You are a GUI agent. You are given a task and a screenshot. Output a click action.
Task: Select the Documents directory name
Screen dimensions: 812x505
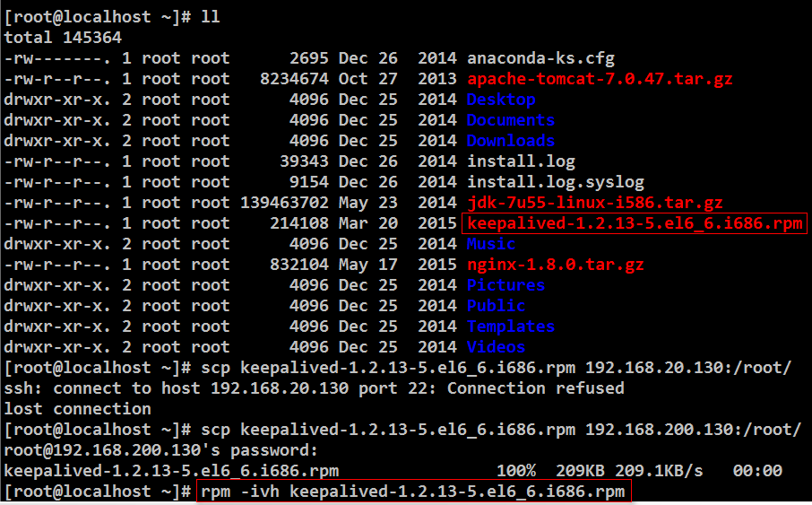coord(511,120)
